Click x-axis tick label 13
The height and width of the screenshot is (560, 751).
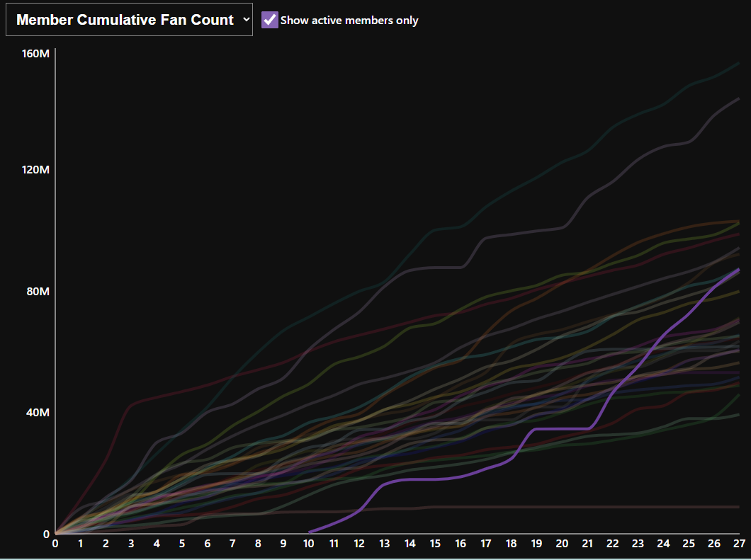coord(385,544)
